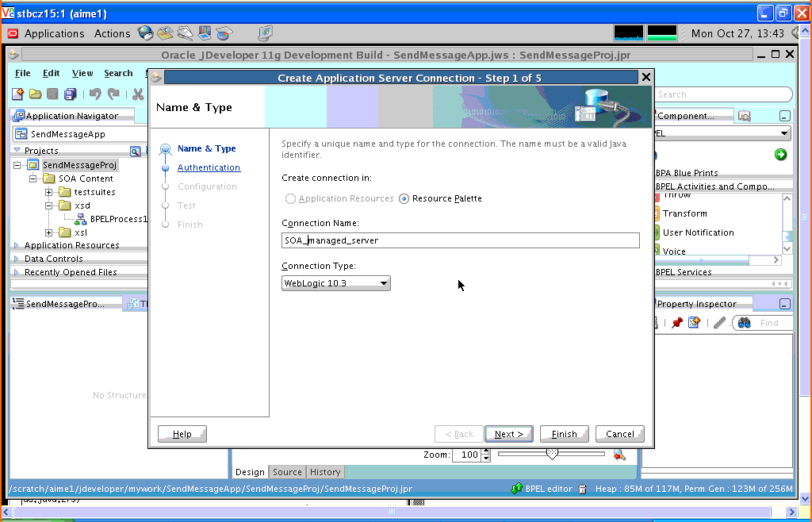
Task: Select the Resource Palette radio button
Action: pyautogui.click(x=404, y=199)
